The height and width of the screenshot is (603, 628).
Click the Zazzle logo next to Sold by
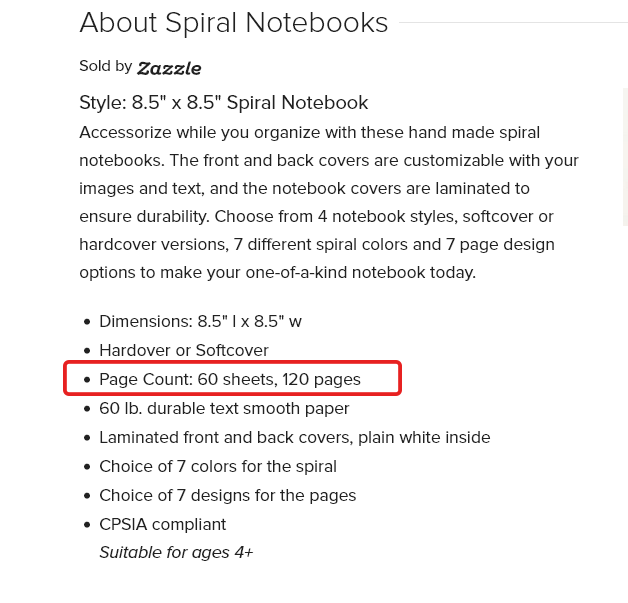tap(169, 68)
